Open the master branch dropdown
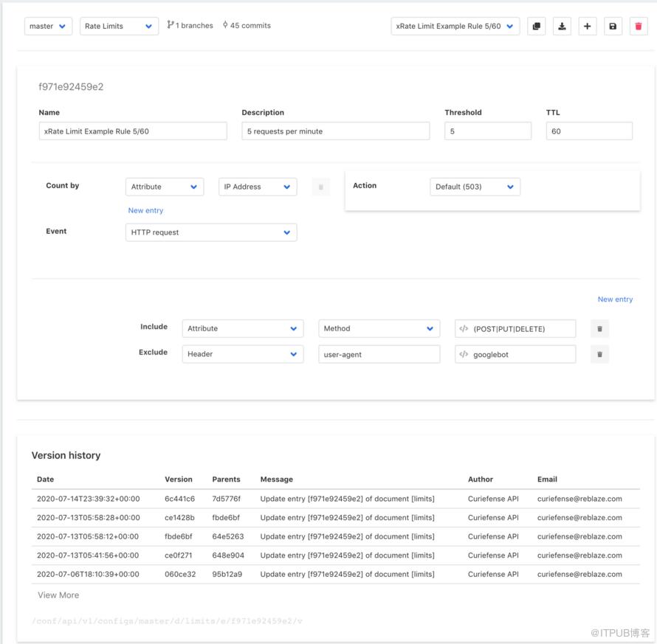 click(x=48, y=26)
